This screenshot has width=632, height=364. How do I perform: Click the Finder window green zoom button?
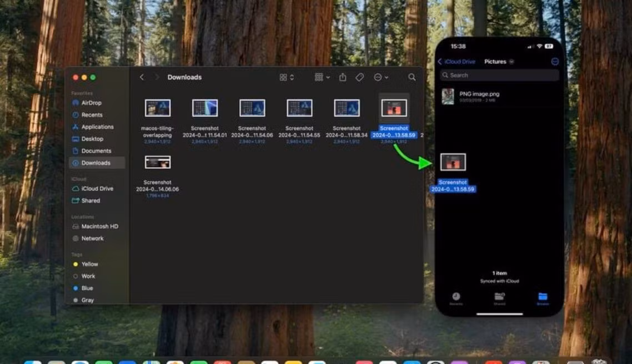coord(93,77)
